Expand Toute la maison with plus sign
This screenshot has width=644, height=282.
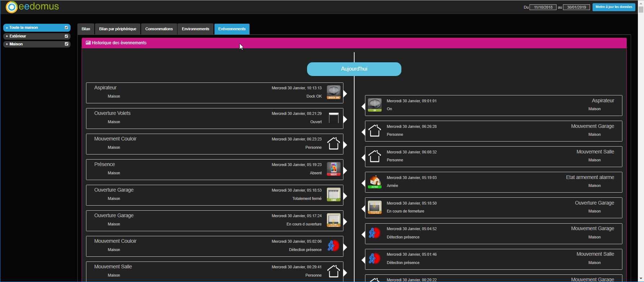[7, 28]
